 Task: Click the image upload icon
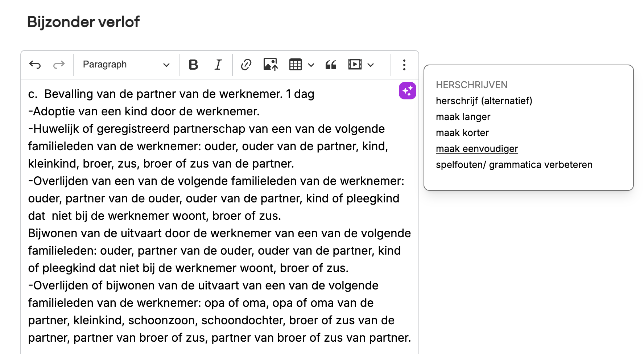click(271, 65)
